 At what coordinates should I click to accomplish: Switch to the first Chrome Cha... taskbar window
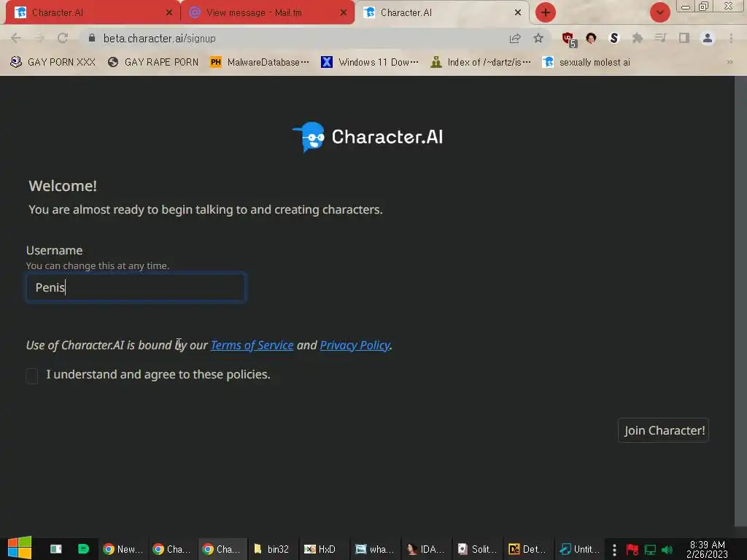[x=172, y=549]
